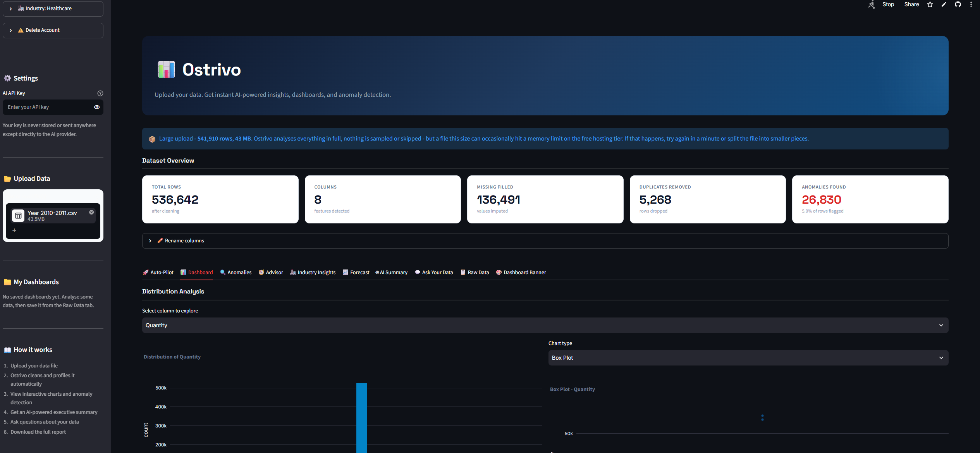Click the Upload Data folder icon
The image size is (980, 453).
pyautogui.click(x=7, y=179)
